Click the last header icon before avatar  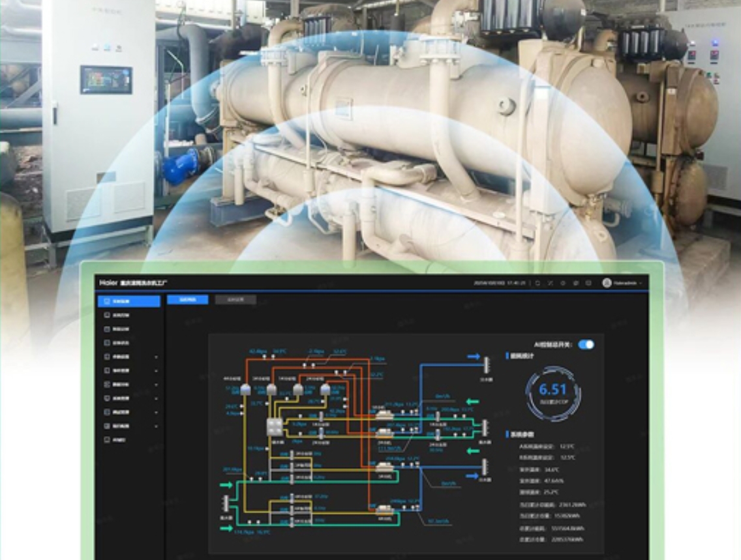point(588,283)
